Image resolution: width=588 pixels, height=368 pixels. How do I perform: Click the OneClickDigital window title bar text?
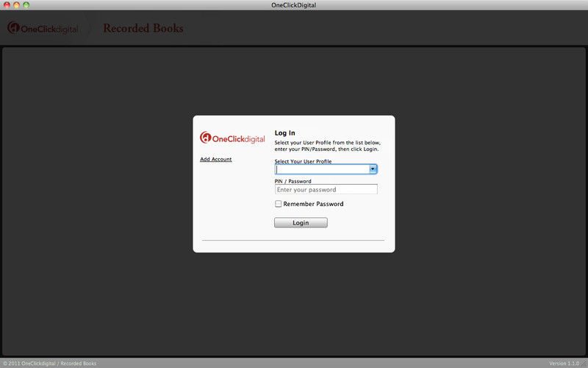click(x=293, y=5)
